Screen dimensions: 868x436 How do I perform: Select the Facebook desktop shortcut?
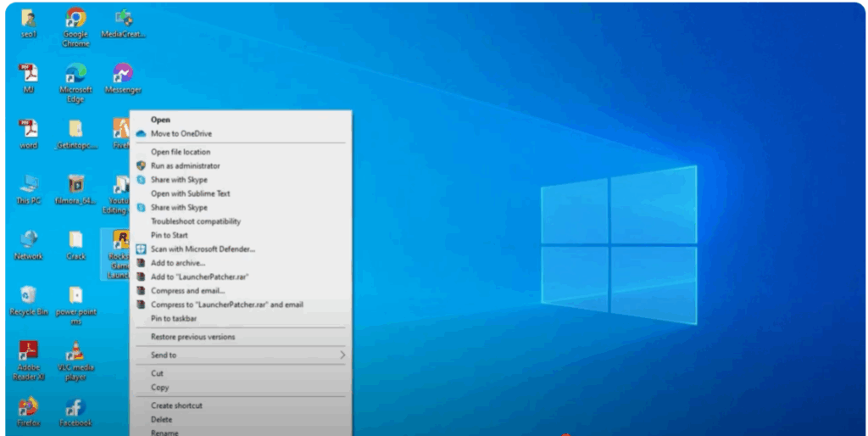[75, 412]
